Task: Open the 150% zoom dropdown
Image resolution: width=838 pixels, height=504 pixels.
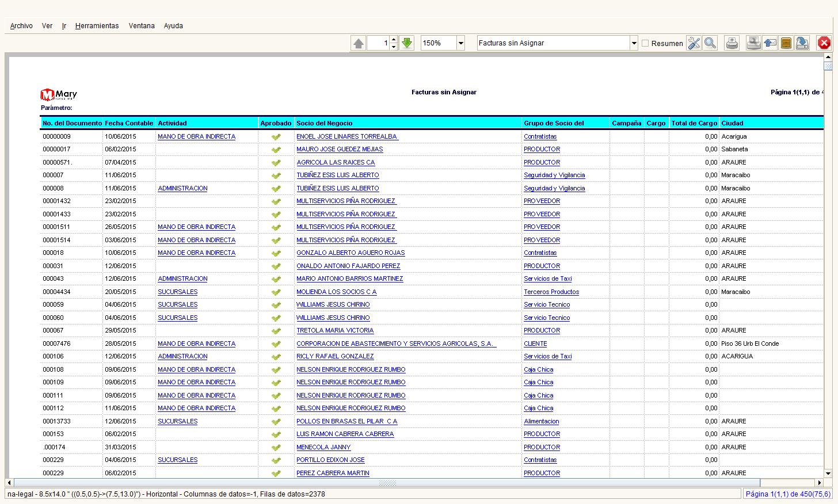Action: (x=460, y=43)
